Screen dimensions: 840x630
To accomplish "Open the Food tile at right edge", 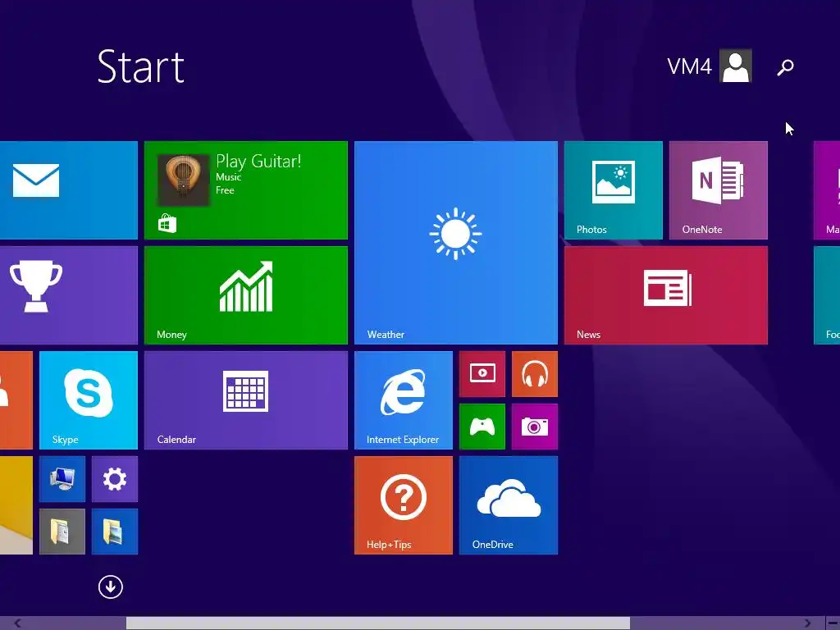I will click(x=827, y=295).
